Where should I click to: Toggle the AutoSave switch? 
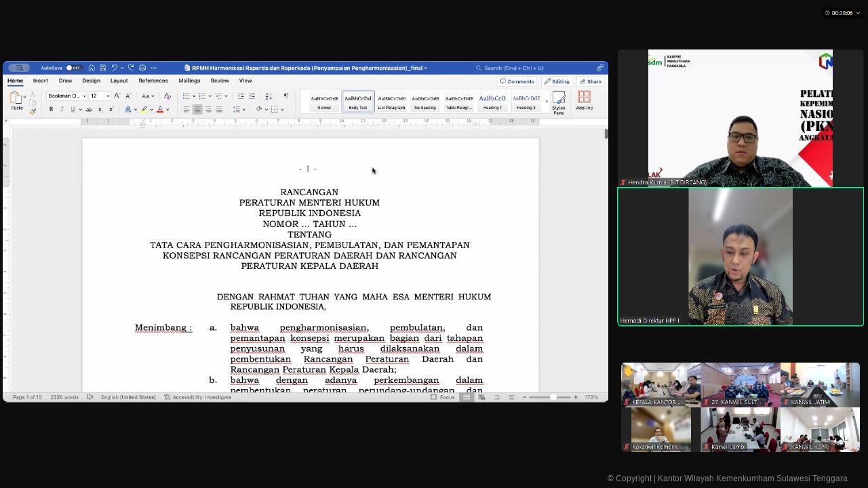click(73, 68)
